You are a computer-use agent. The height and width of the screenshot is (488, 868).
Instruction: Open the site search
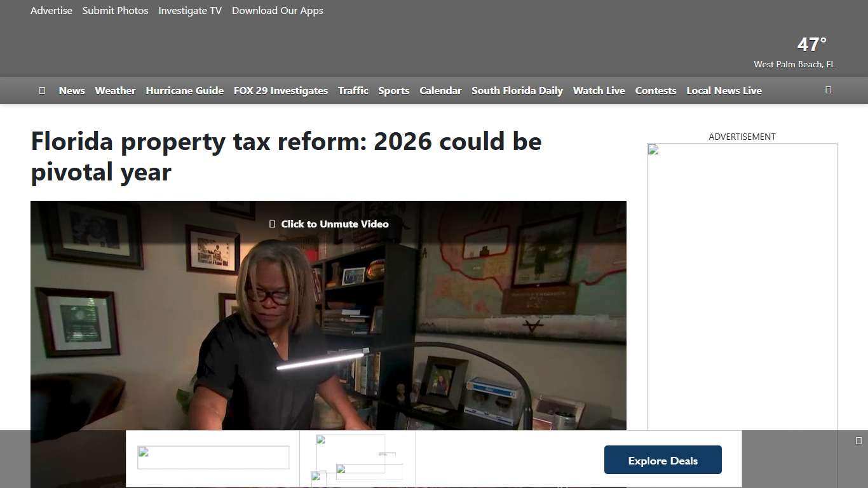[829, 90]
